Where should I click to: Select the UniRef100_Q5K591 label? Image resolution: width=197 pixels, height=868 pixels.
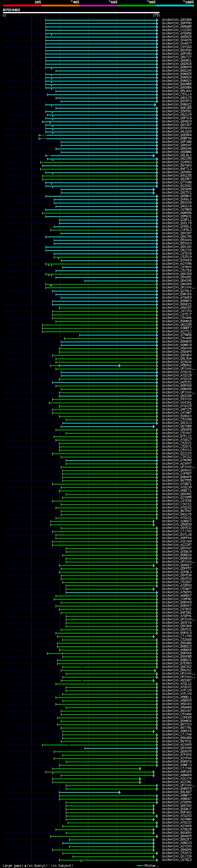coord(177,111)
